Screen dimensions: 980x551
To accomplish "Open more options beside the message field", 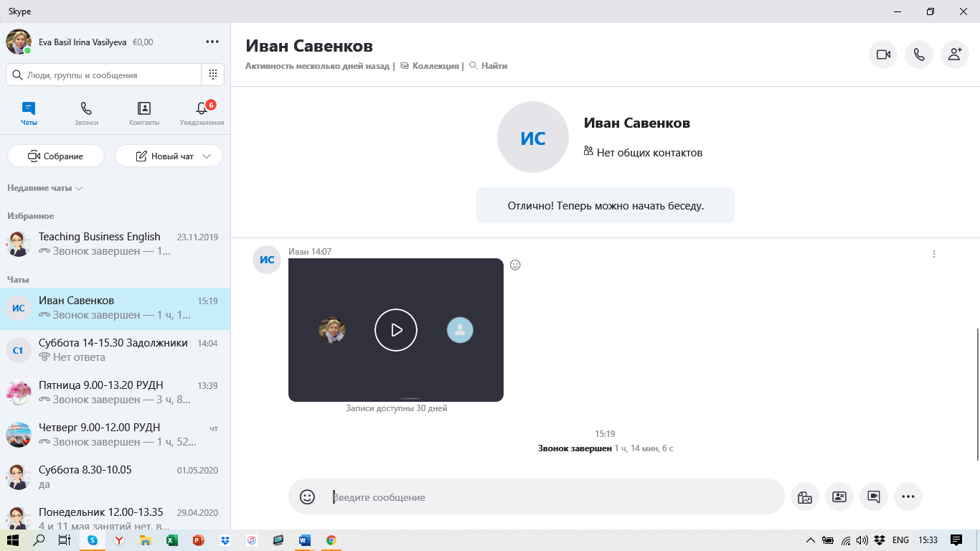I will tap(908, 496).
